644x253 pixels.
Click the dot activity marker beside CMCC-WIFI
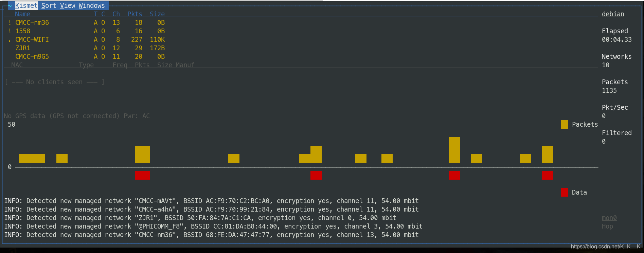(10, 41)
